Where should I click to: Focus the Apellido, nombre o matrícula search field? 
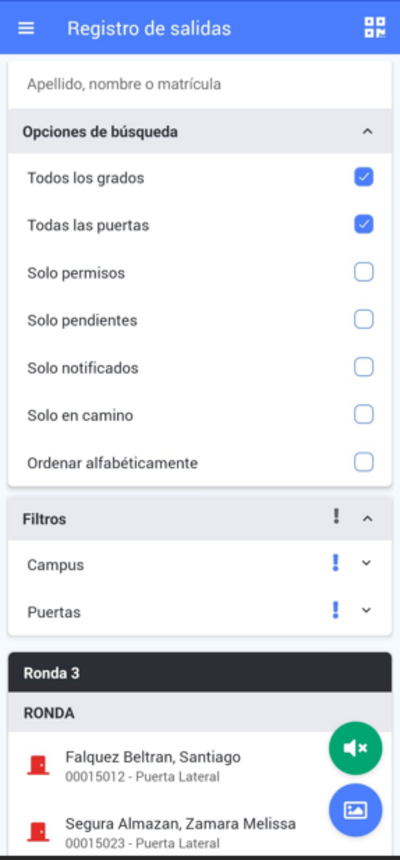[200, 84]
